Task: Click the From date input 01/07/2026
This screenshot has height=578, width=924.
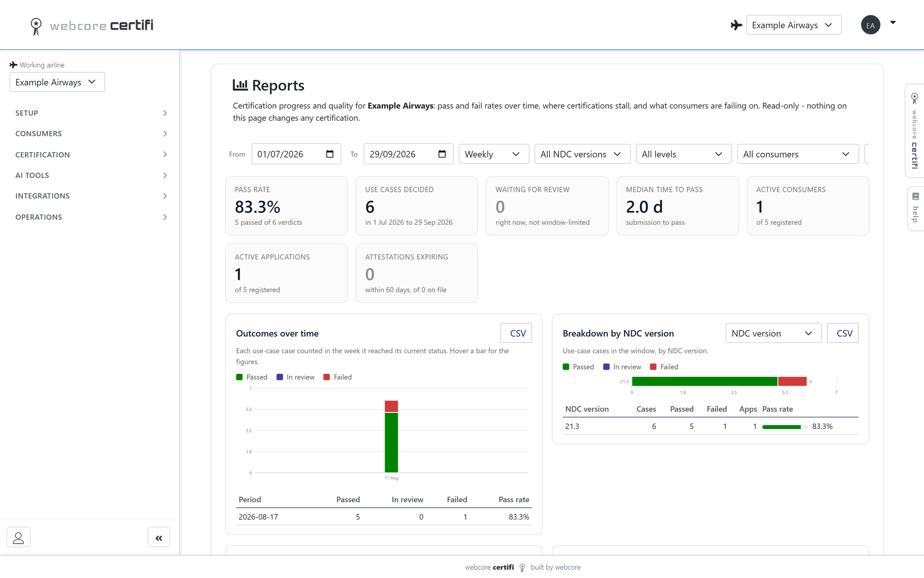Action: tap(296, 154)
